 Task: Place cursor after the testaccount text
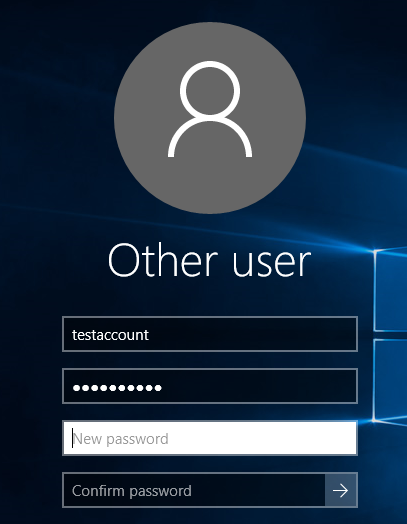[x=149, y=335]
